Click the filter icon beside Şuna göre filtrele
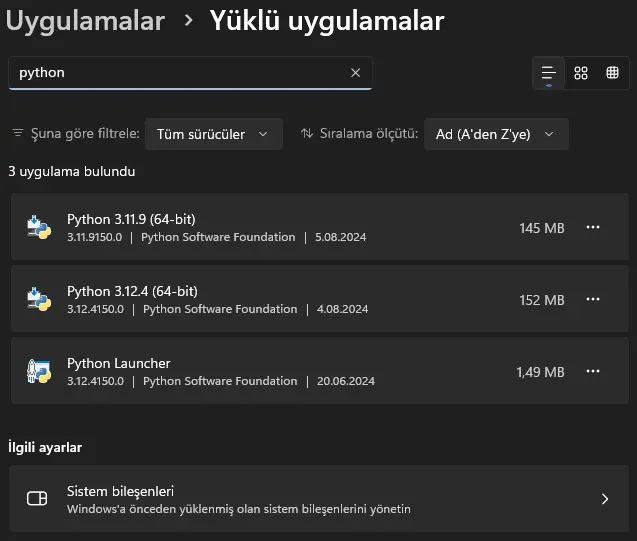The width and height of the screenshot is (637, 541). (x=17, y=133)
